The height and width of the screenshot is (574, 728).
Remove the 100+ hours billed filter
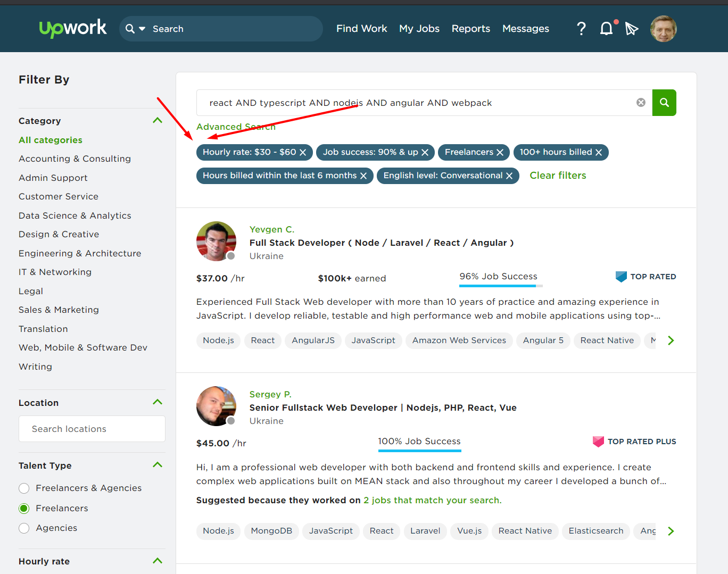(598, 153)
